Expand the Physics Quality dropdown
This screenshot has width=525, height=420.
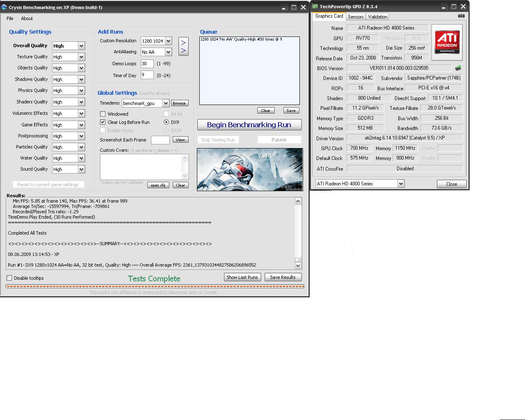pyautogui.click(x=81, y=91)
